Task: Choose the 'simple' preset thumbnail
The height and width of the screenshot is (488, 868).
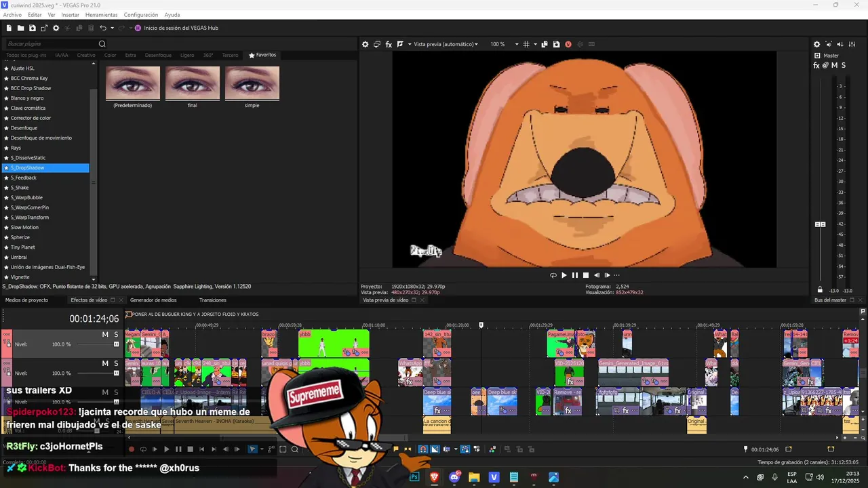Action: [252, 83]
